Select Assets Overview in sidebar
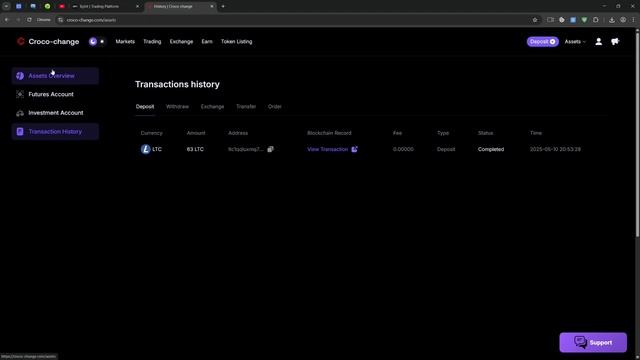This screenshot has height=360, width=640. [x=55, y=76]
